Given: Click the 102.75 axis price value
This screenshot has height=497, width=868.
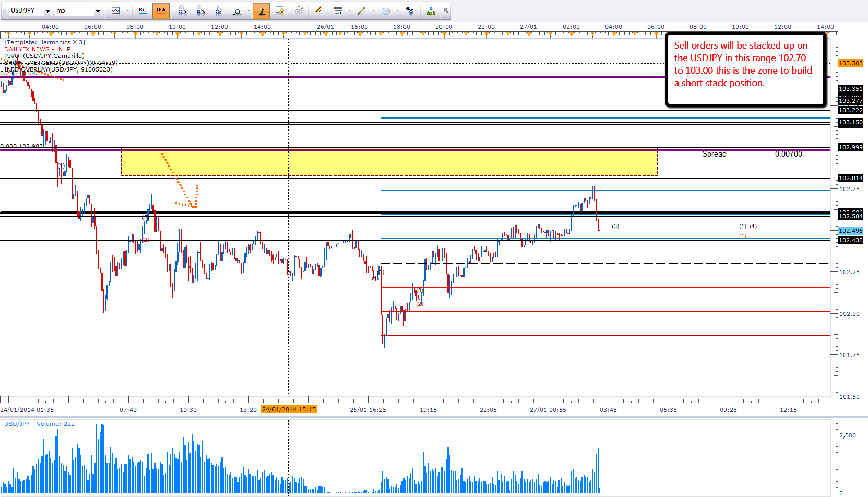Looking at the screenshot, I should [x=849, y=189].
